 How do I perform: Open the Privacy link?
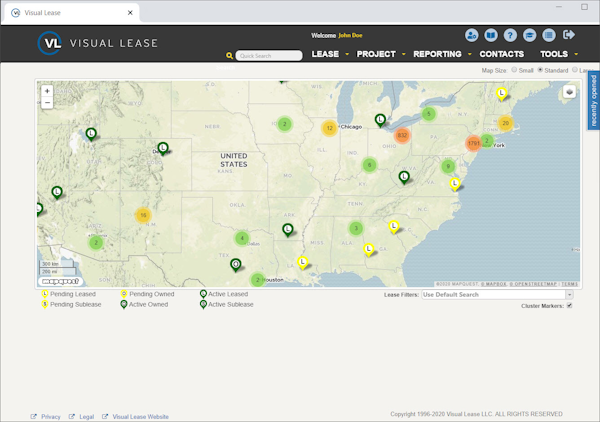(51, 417)
